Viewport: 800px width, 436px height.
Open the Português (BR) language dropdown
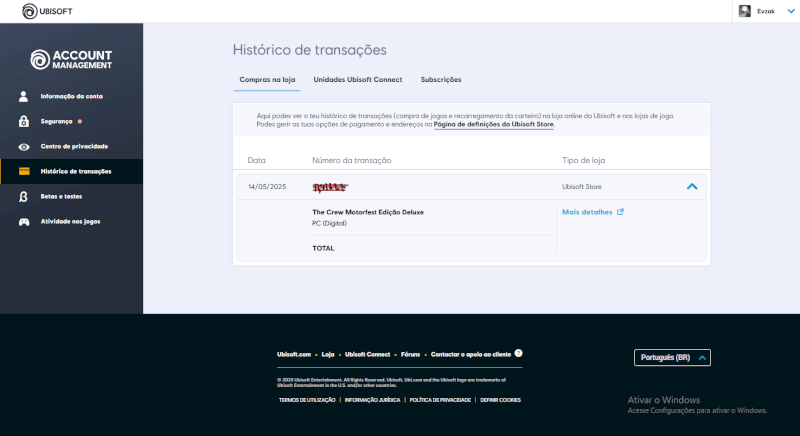(x=672, y=357)
